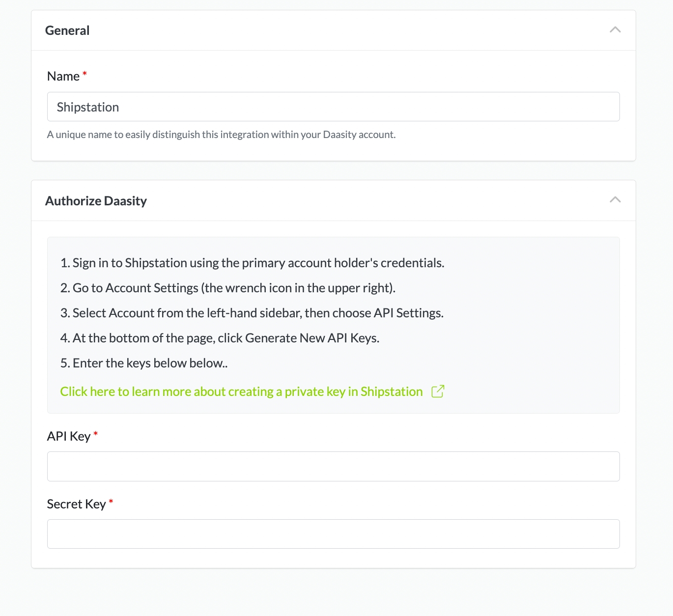673x616 pixels.
Task: Focus the API Key input field
Action: click(333, 466)
